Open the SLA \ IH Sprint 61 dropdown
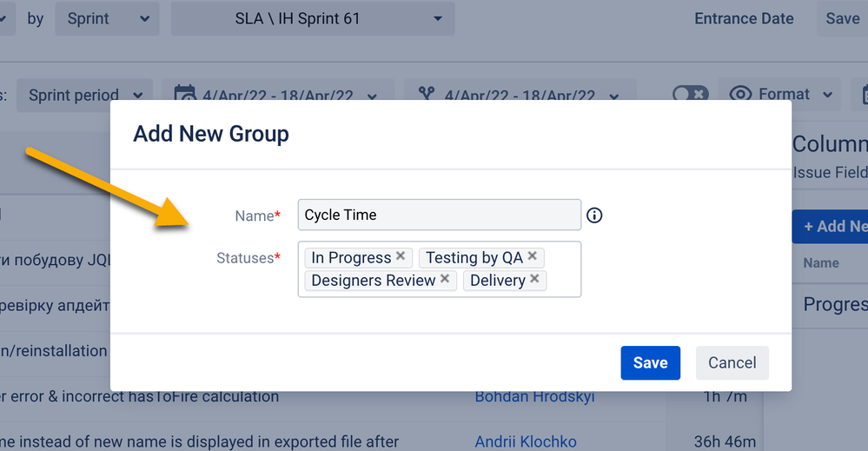 click(313, 19)
